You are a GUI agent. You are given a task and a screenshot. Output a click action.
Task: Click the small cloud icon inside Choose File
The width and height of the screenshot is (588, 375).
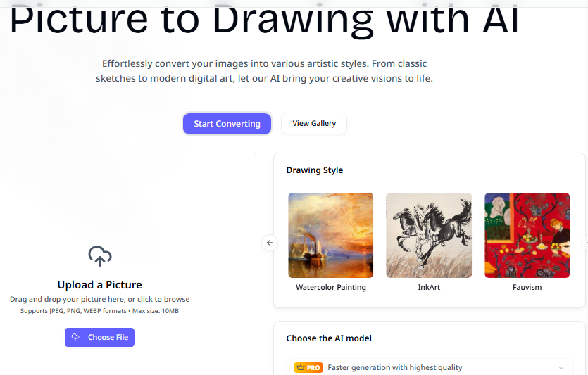point(76,338)
